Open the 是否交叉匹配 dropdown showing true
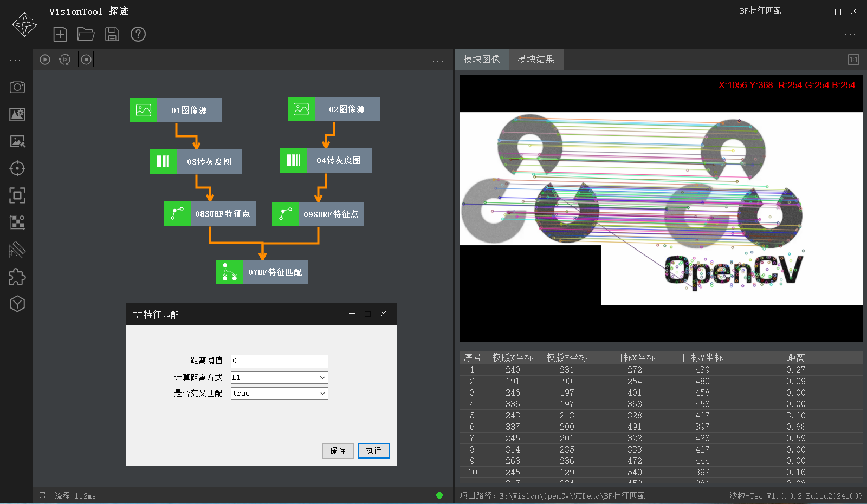867x504 pixels. pyautogui.click(x=280, y=393)
